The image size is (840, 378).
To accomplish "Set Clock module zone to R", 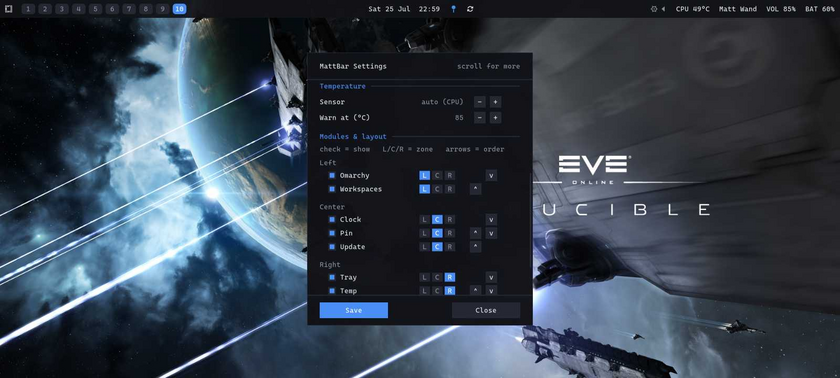I will 450,220.
